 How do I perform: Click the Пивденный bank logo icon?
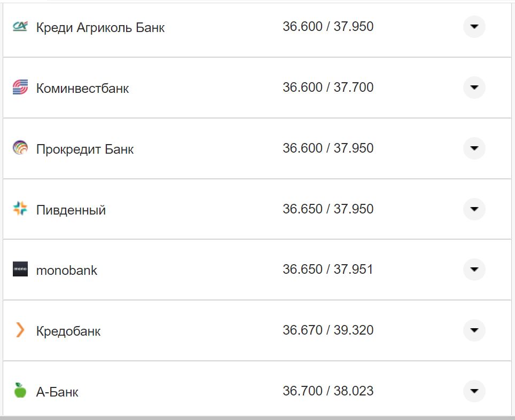[x=20, y=209]
